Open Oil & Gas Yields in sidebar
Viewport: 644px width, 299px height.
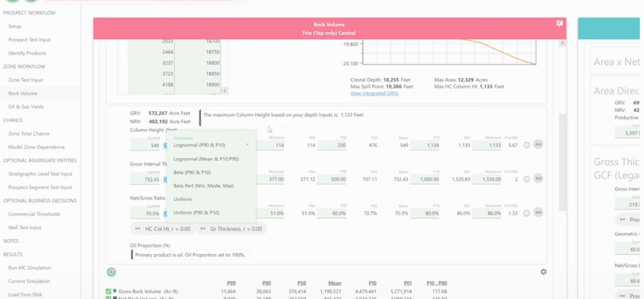click(x=26, y=107)
